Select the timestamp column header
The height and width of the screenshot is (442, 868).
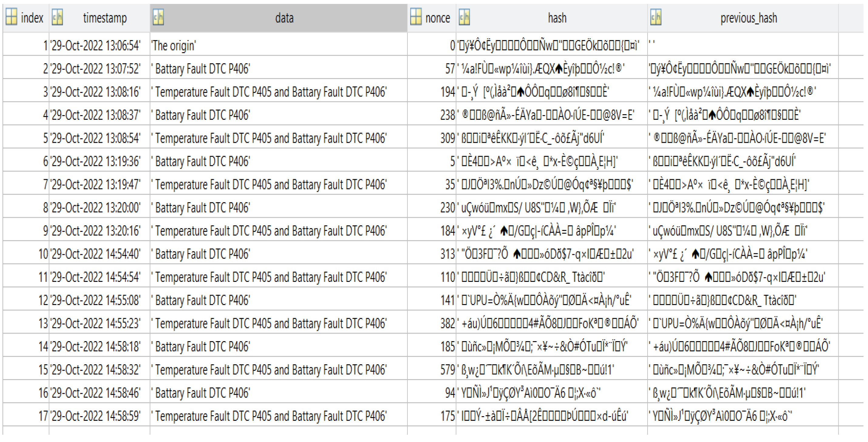[105, 18]
